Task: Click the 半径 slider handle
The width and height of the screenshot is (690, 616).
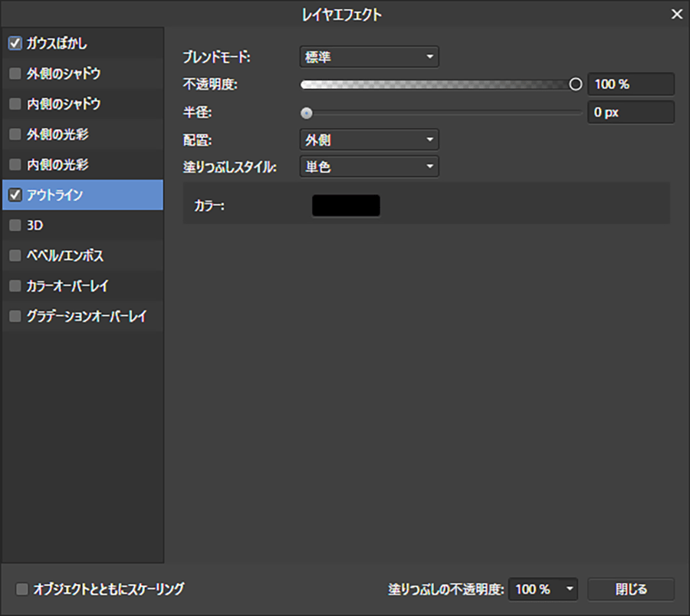Action: tap(306, 114)
